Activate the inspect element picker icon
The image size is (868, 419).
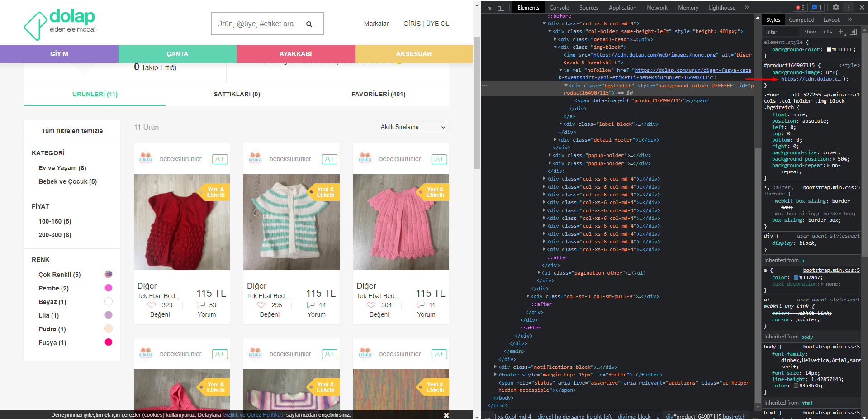(x=489, y=7)
